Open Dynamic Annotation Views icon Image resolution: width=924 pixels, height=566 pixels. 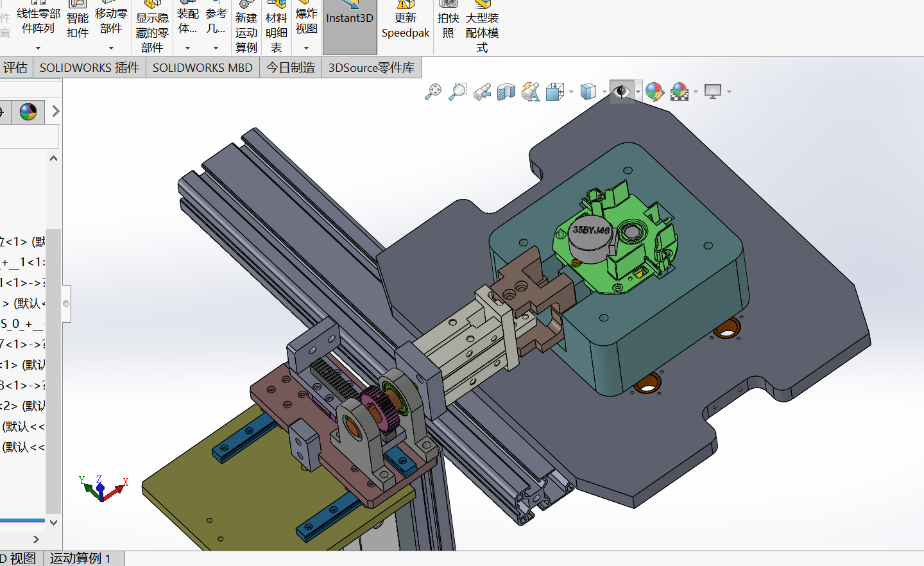(x=531, y=92)
